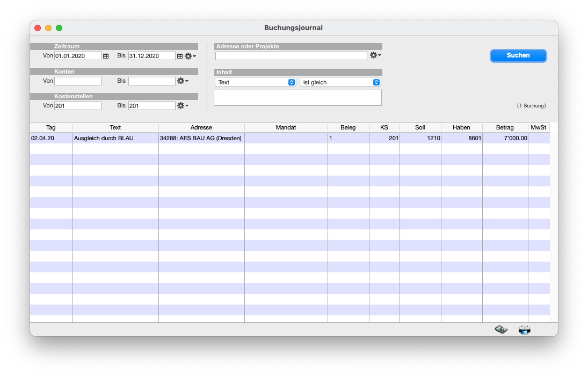Close the Buchungsjournal window
Image resolution: width=588 pixels, height=376 pixels.
pyautogui.click(x=38, y=28)
